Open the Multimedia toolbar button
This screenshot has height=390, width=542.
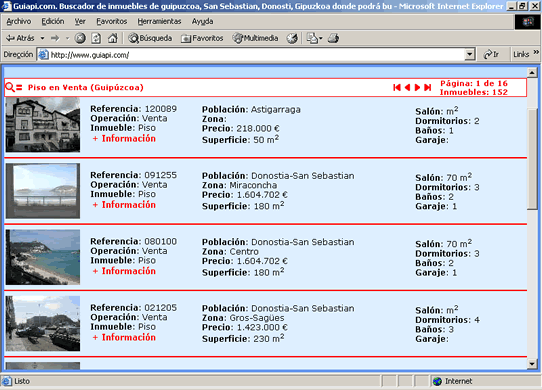tap(255, 38)
